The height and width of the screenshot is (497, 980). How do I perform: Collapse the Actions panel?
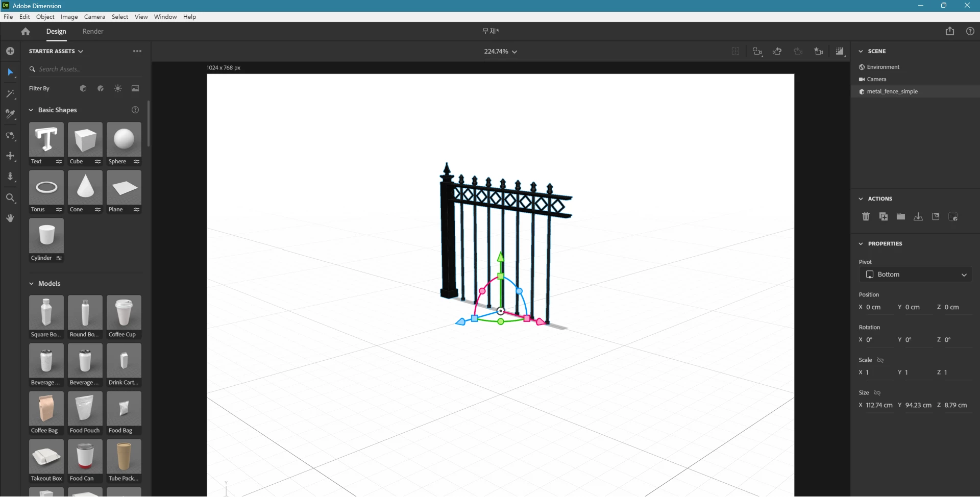point(861,199)
